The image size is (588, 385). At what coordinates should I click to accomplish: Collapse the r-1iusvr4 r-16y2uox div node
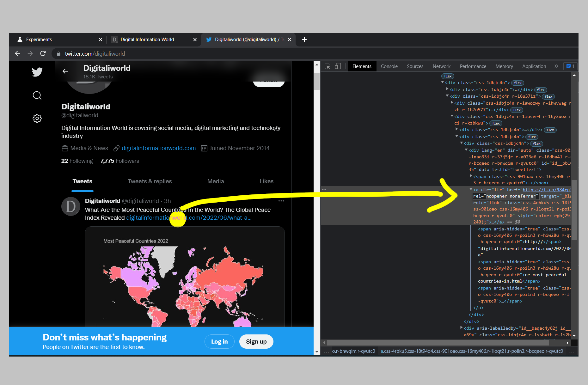point(452,116)
